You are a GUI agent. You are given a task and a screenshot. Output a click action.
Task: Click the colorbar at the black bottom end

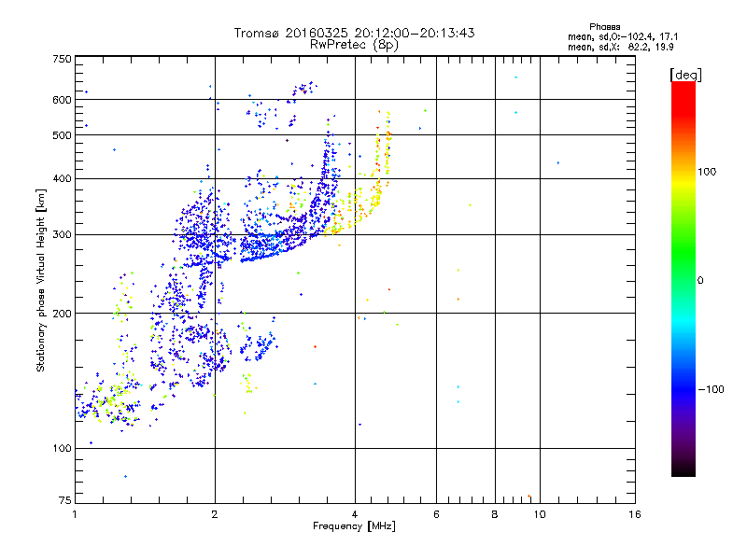tap(684, 470)
